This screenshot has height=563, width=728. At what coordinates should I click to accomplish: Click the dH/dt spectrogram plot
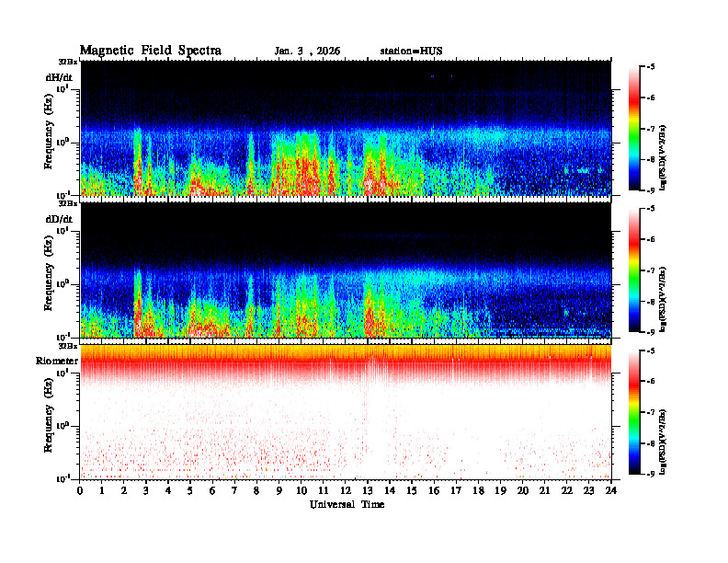(346, 128)
